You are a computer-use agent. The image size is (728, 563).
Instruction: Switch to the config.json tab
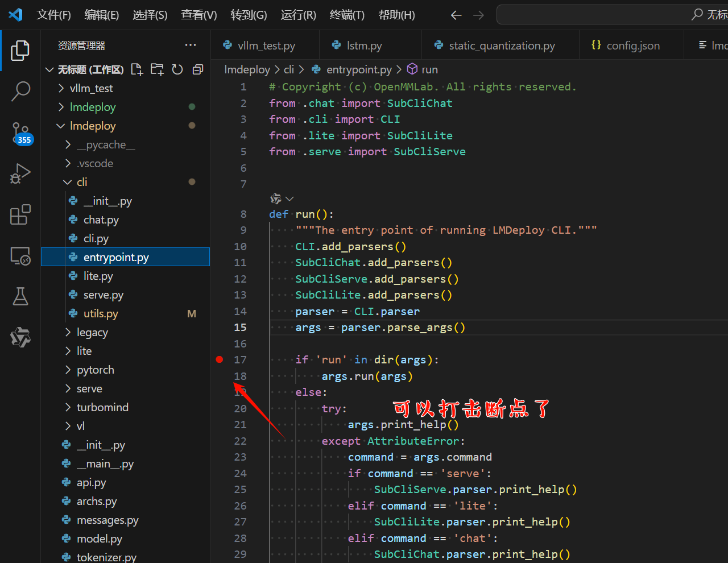631,45
